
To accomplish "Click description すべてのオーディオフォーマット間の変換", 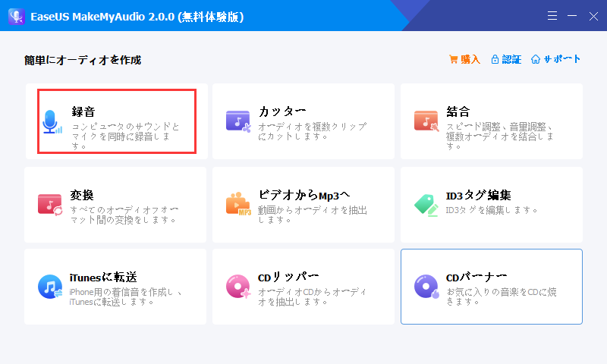I will tap(124, 215).
